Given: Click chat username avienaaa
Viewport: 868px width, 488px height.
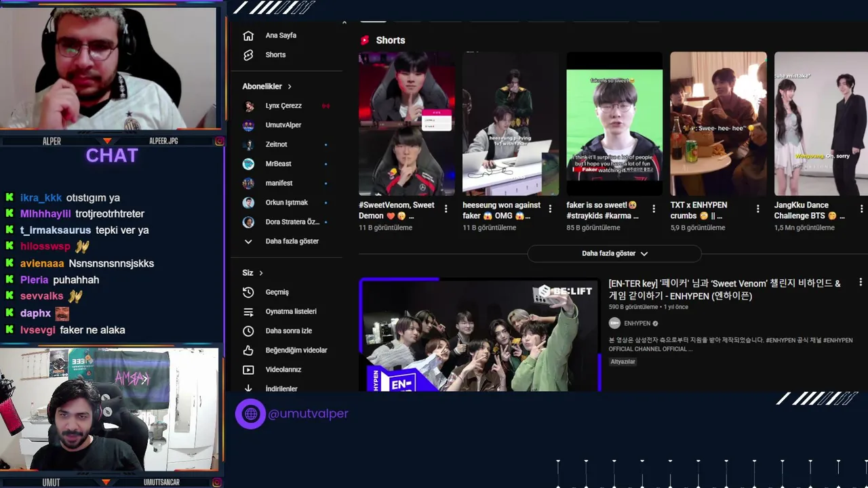Looking at the screenshot, I should [x=42, y=264].
